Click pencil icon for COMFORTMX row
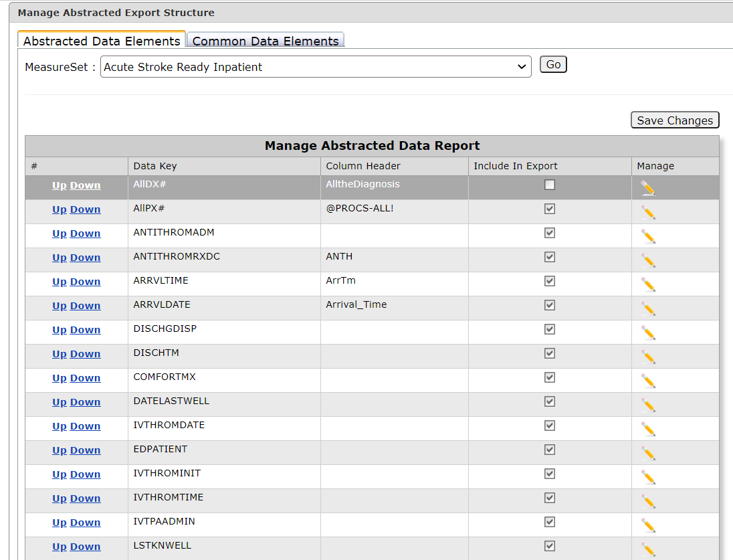733x560 pixels. point(647,381)
